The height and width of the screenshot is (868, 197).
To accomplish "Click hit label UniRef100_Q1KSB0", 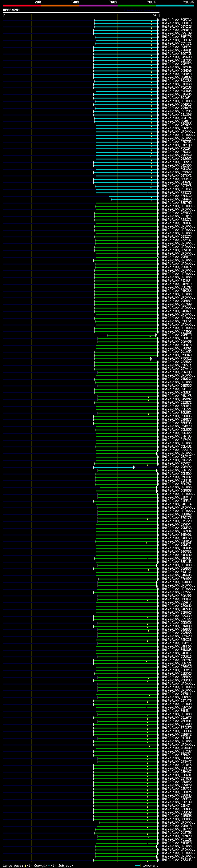I will [x=176, y=60].
